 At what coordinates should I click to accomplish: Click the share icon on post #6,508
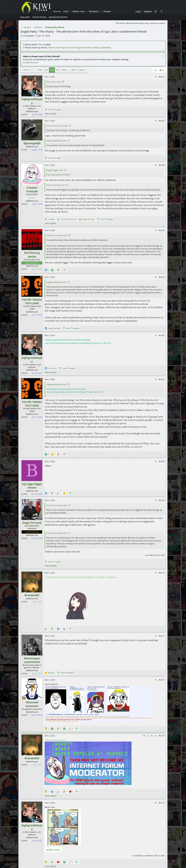coord(156,461)
